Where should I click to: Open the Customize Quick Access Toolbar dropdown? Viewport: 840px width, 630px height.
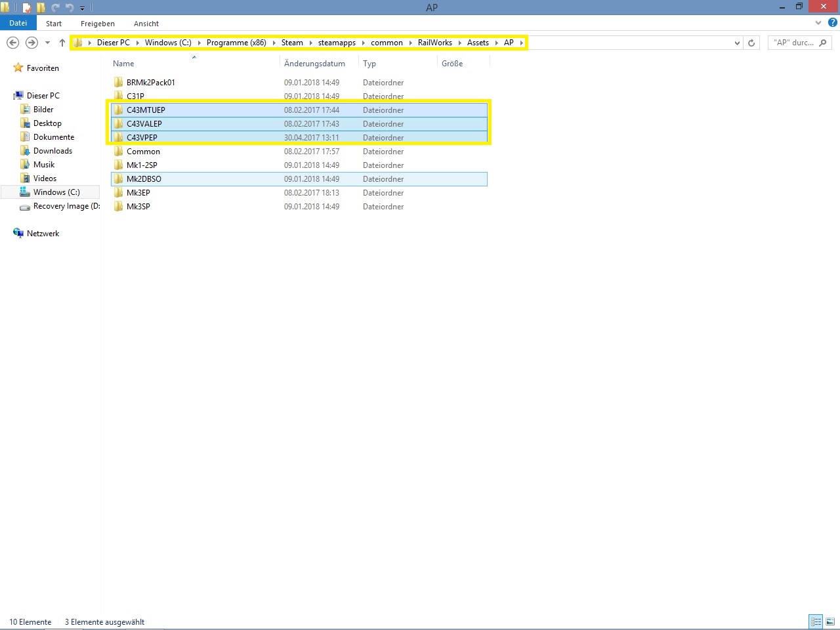pos(83,9)
